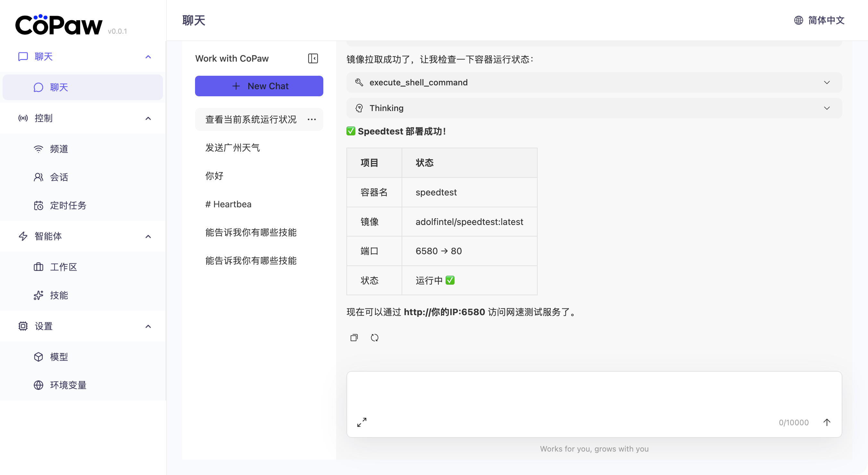The width and height of the screenshot is (868, 475).
Task: Copy the assistant response with copy icon
Action: 354,337
